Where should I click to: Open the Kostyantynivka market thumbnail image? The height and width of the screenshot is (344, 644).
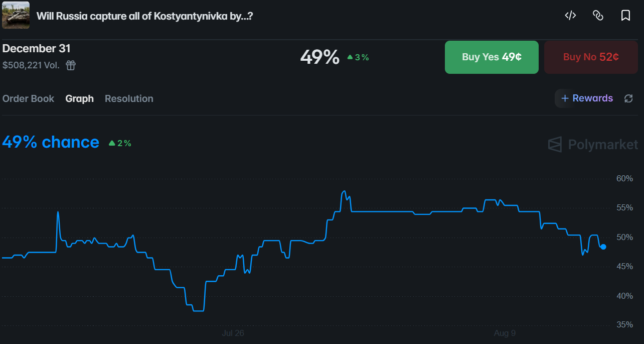[x=16, y=15]
